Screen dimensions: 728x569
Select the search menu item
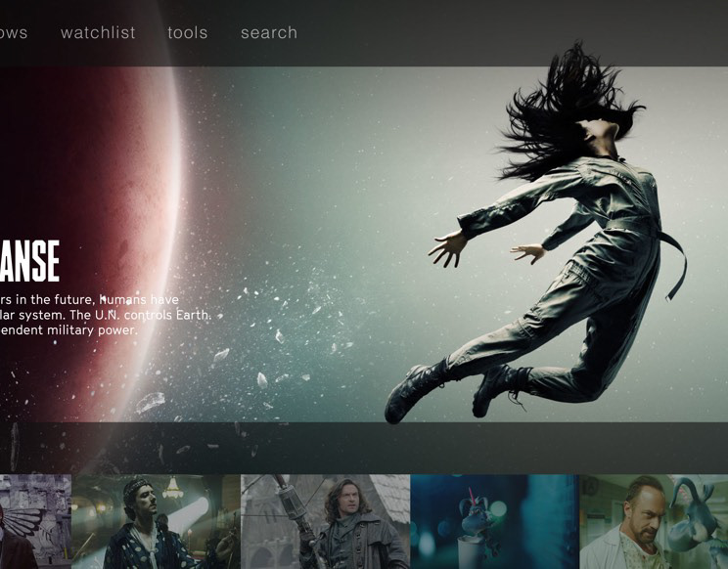(x=269, y=32)
